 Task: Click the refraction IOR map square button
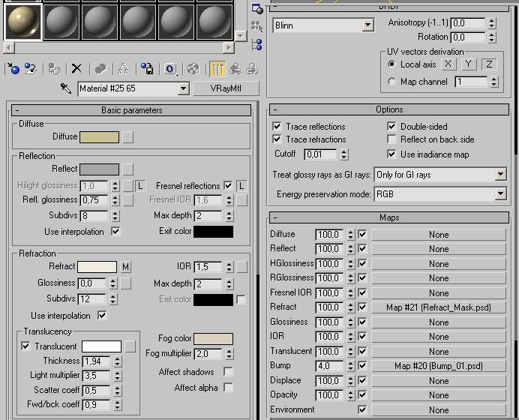click(x=242, y=267)
